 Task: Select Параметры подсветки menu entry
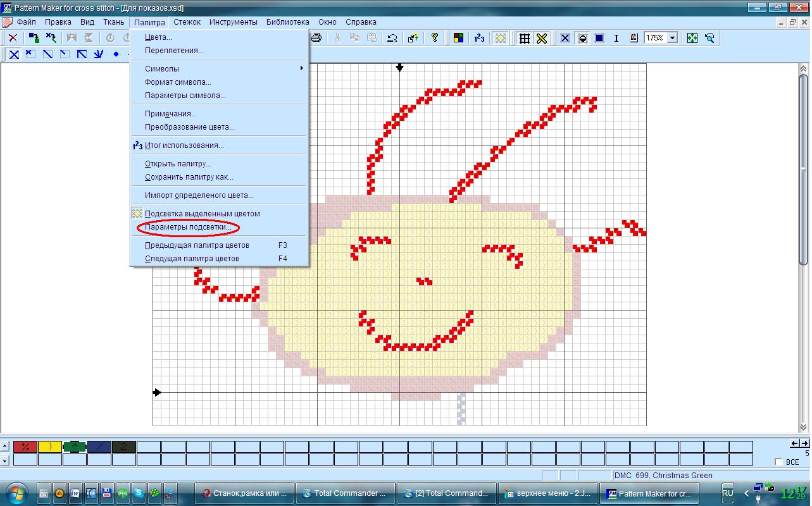click(187, 227)
